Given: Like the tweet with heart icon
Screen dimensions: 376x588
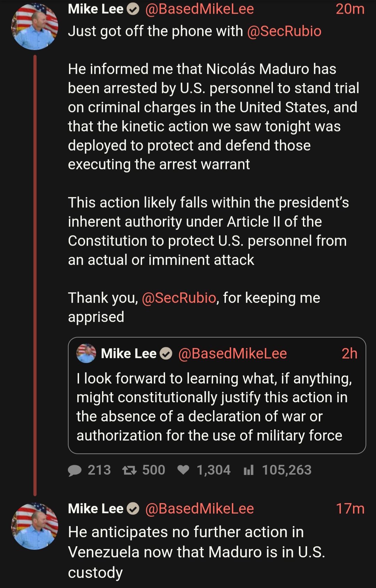Looking at the screenshot, I should coord(183,470).
